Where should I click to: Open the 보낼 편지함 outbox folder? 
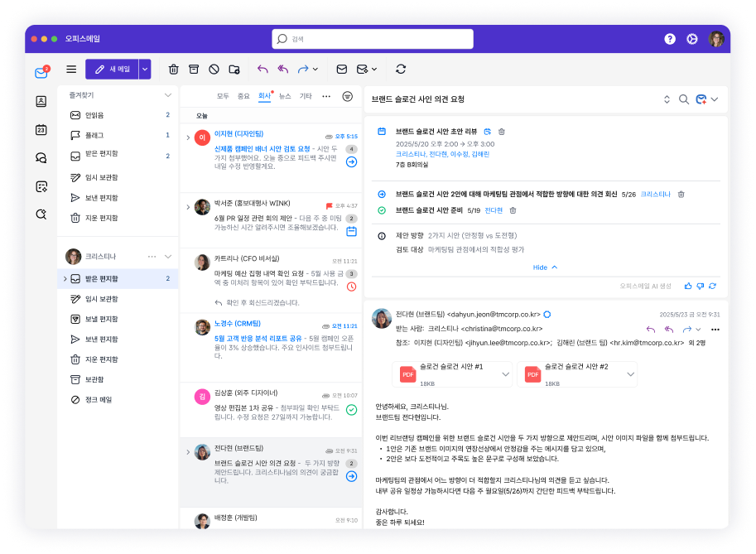coord(118,319)
